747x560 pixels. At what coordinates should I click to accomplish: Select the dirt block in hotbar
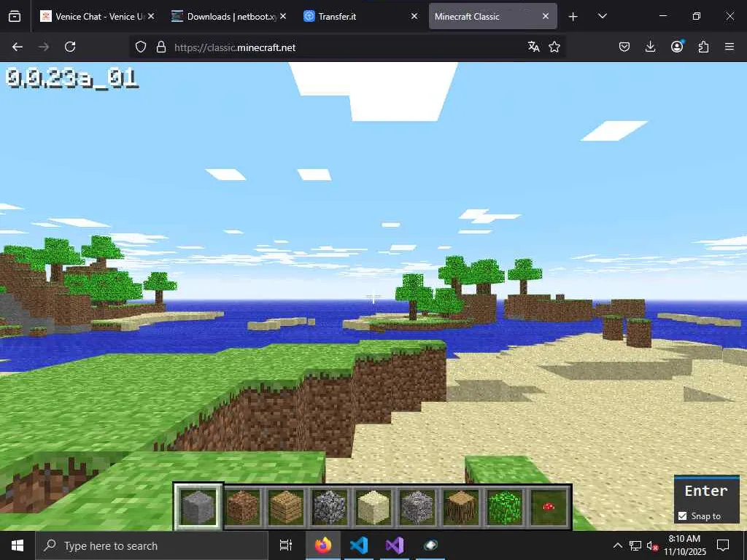242,507
